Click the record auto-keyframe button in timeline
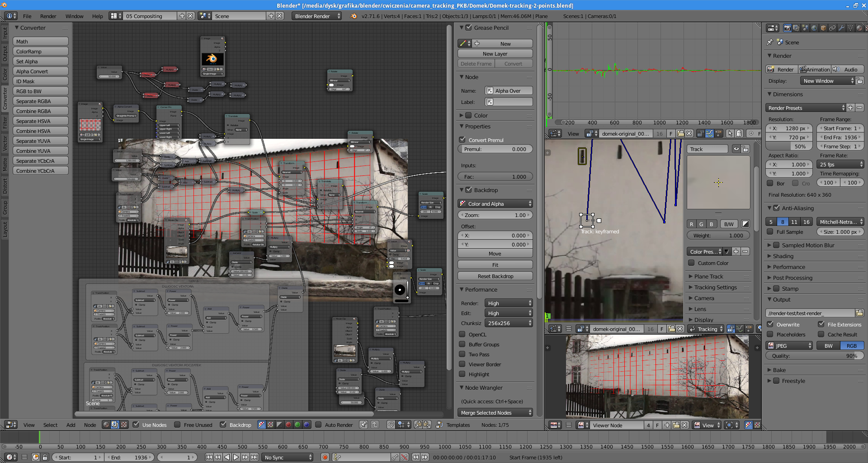The height and width of the screenshot is (463, 868). (325, 457)
